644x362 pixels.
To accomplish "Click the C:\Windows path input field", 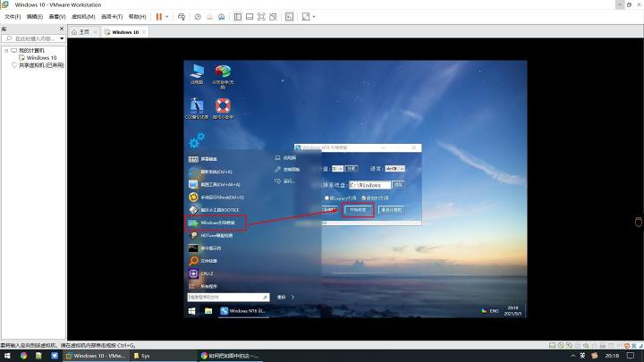I will point(370,185).
